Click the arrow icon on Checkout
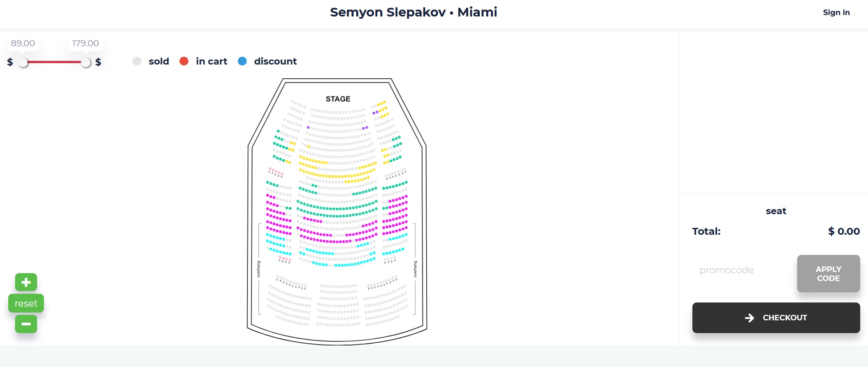 750,318
